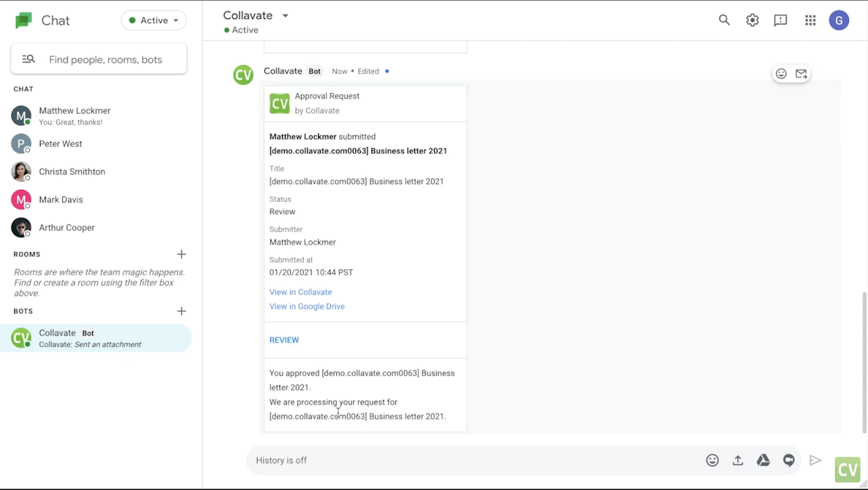Screen dimensions: 868x490
Task: Add emoji reaction to Collavate message
Action: 781,74
